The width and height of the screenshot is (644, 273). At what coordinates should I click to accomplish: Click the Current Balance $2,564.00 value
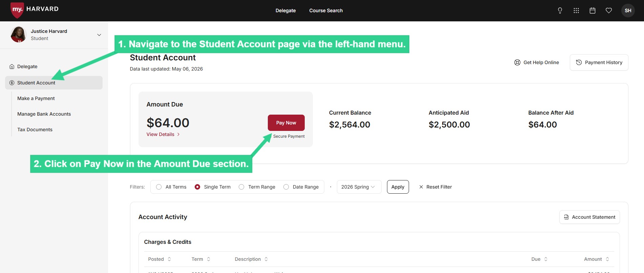coord(350,125)
